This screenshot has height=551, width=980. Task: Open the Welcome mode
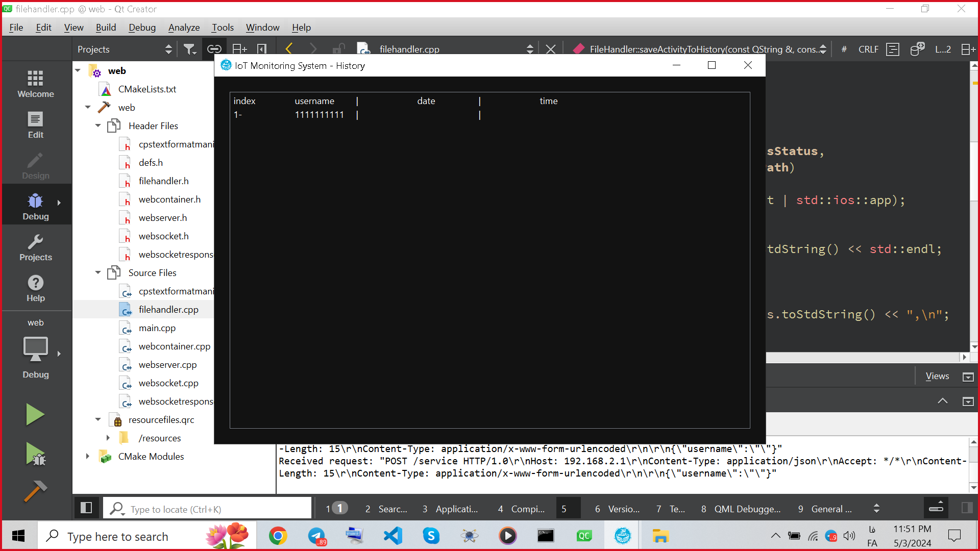(35, 84)
